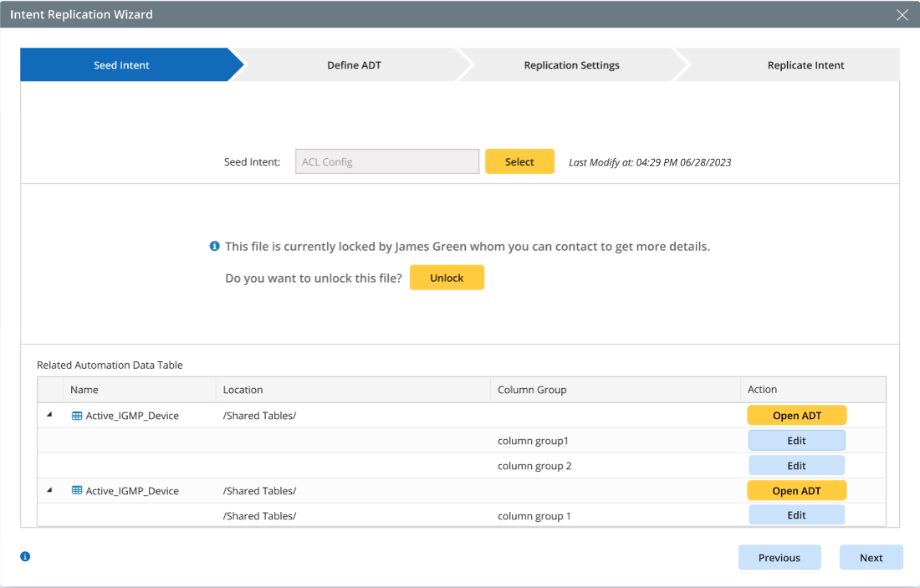Click the Next button
The width and height of the screenshot is (920, 588).
click(x=871, y=558)
